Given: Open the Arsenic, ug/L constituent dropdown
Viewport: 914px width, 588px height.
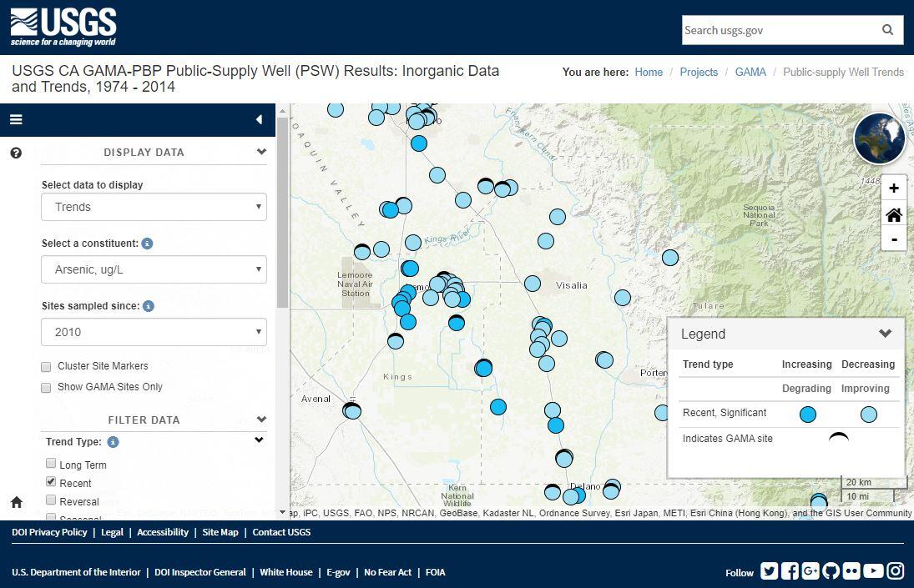Looking at the screenshot, I should tap(154, 269).
